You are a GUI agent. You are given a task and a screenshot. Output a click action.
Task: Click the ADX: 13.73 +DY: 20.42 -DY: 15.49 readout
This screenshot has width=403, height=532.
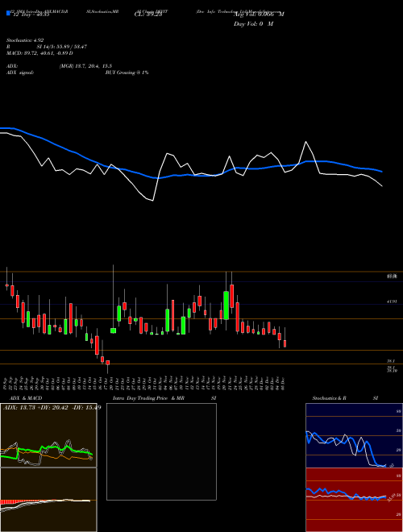coord(52,408)
